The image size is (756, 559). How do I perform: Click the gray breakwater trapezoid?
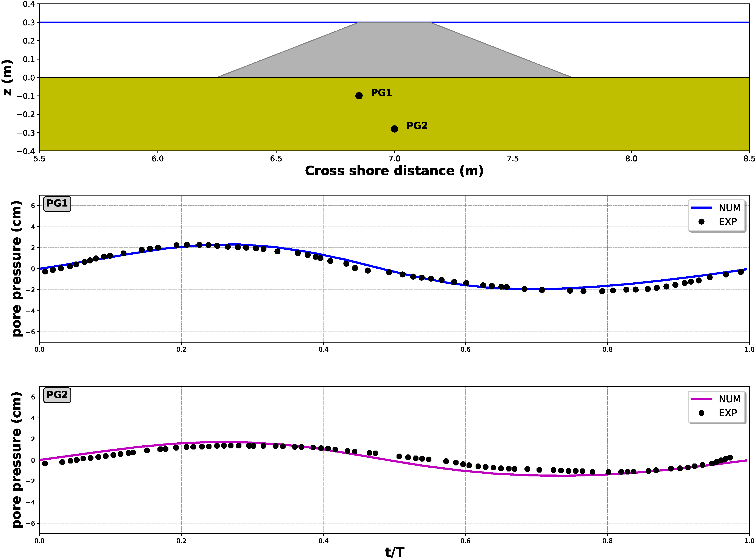[x=394, y=51]
